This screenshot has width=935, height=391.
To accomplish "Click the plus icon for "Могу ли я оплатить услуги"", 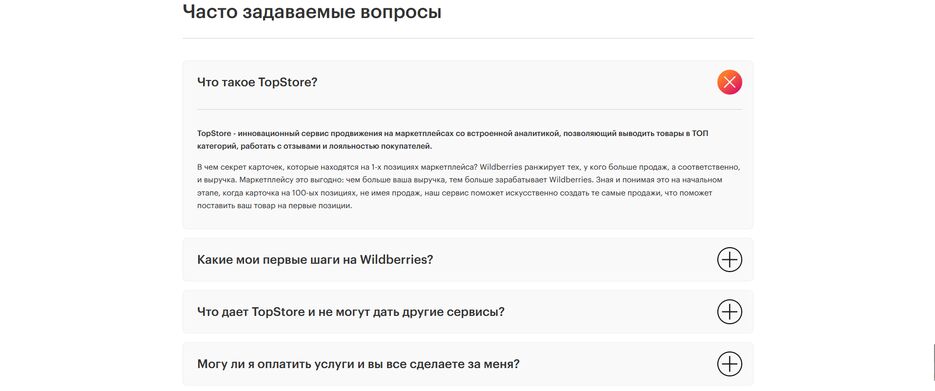I will tap(729, 364).
